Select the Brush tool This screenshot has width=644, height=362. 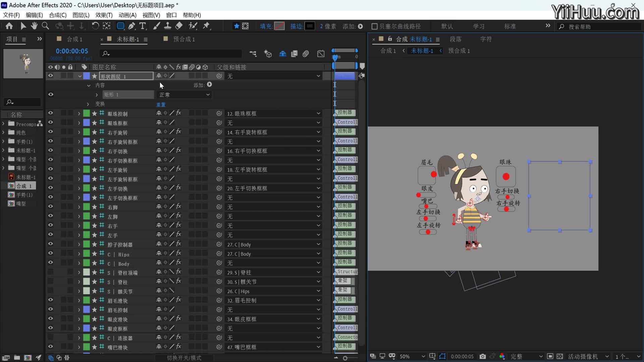tap(157, 26)
